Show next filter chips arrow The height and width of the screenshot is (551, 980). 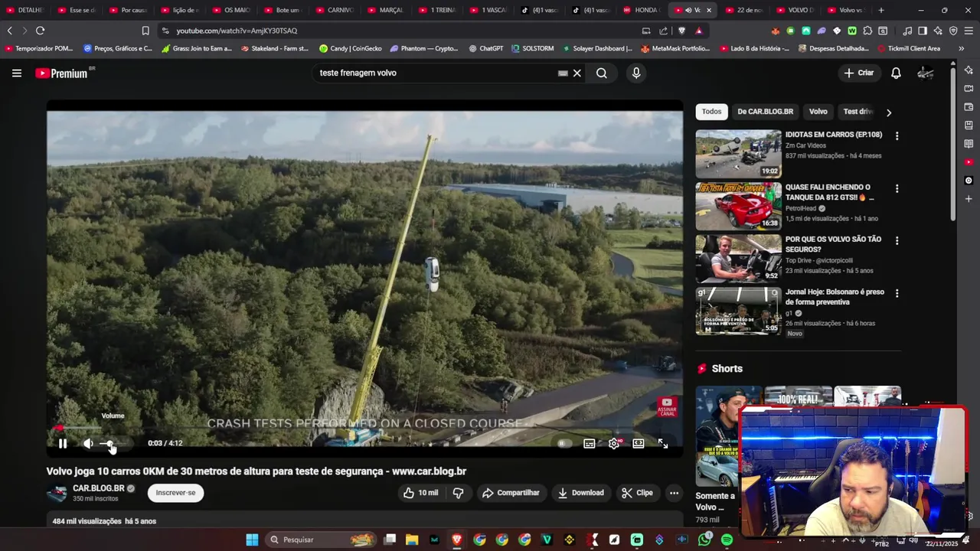click(x=889, y=112)
